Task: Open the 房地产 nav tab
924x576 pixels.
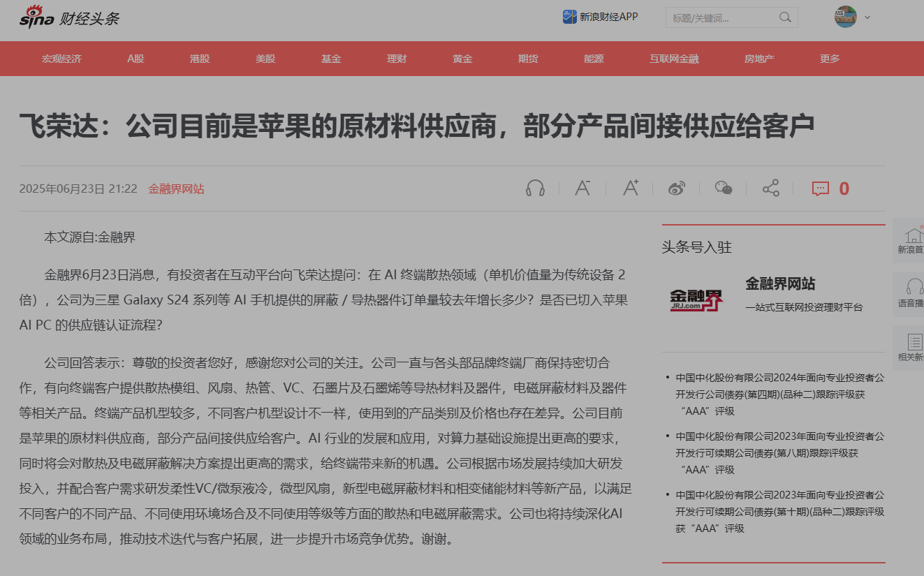Action: click(x=759, y=59)
